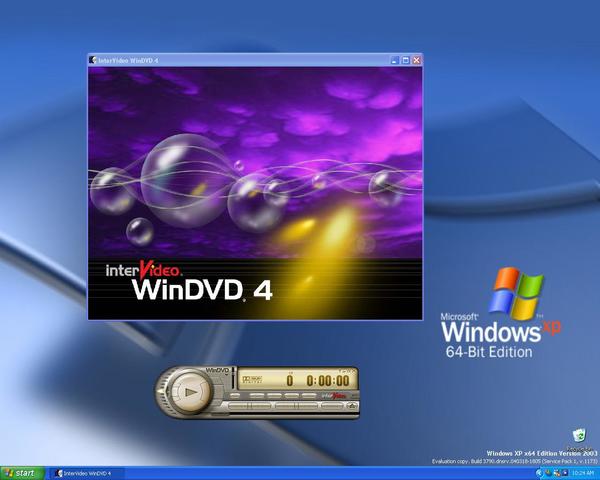Screen dimensions: 600x480
Task: Close the InterVideo WinDVD 4 window
Action: coord(416,60)
